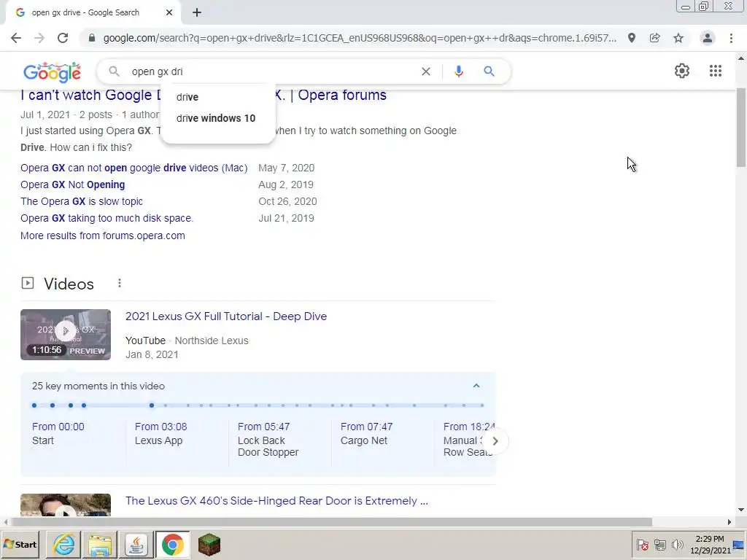Viewport: 747px width, 560px height.
Task: Open 'Opera GX taking too much disk space' link
Action: point(107,218)
